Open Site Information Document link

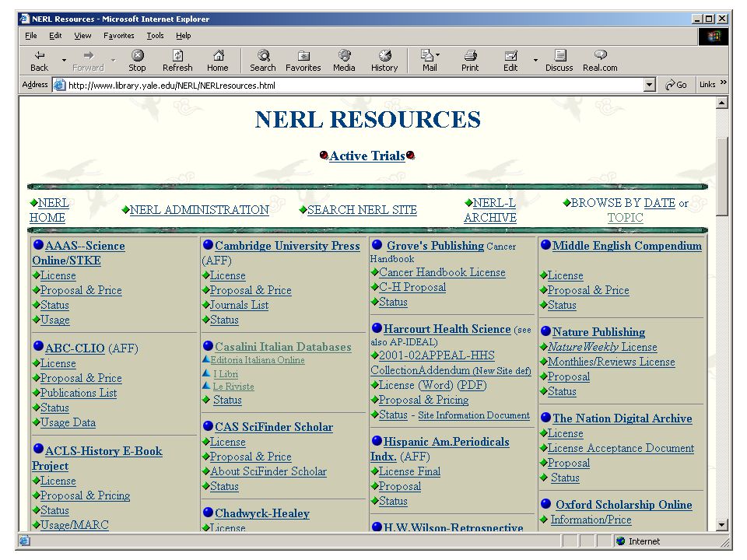pyautogui.click(x=474, y=415)
